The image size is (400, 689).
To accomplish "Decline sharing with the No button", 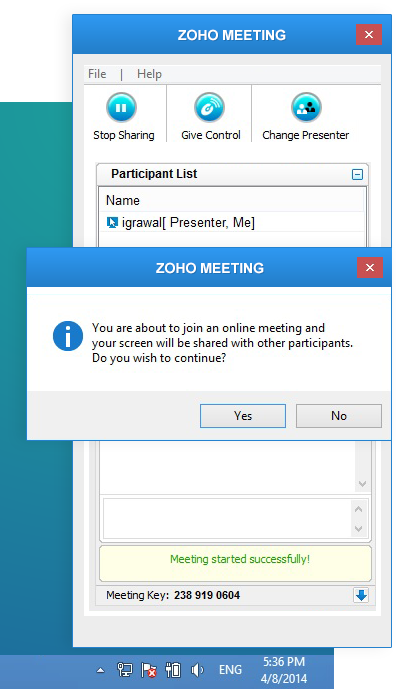I will 339,416.
